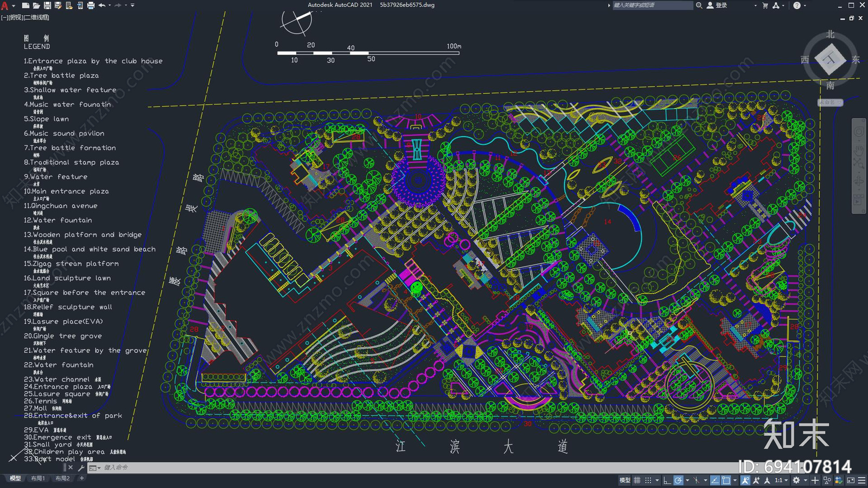The height and width of the screenshot is (488, 868).
Task: Click the help question mark icon
Action: [x=796, y=5]
